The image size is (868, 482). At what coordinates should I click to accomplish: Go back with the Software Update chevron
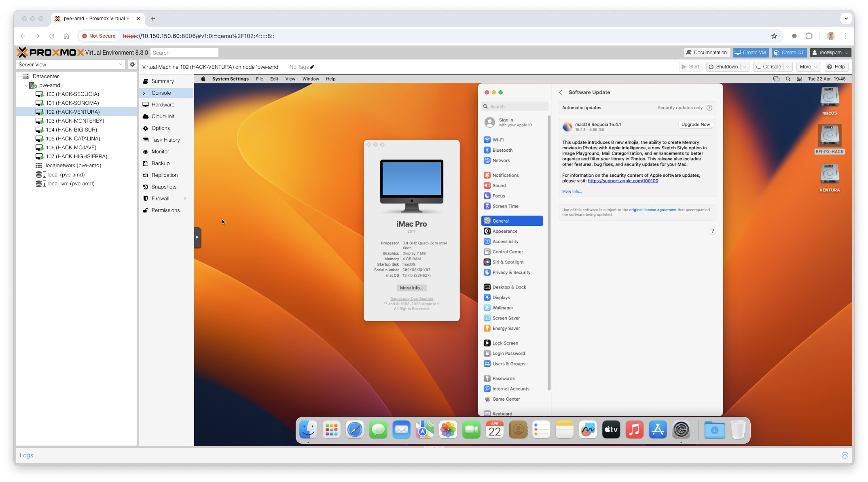click(x=561, y=92)
